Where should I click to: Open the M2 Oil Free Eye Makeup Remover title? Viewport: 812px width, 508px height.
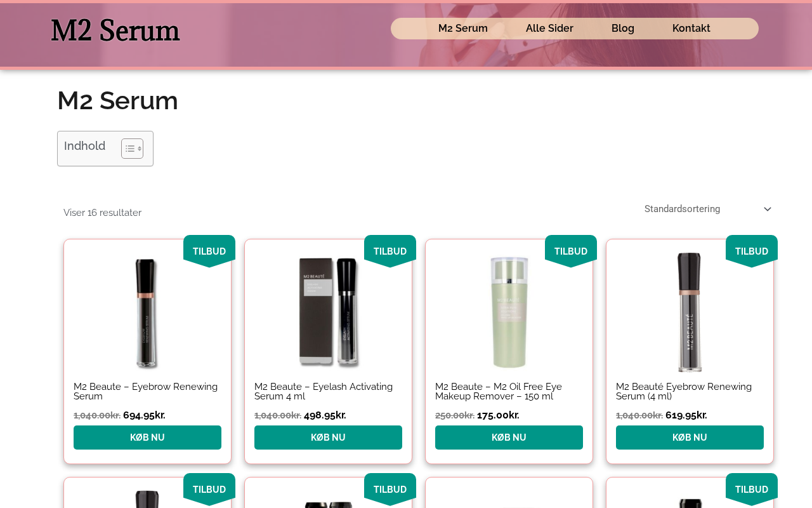click(499, 391)
